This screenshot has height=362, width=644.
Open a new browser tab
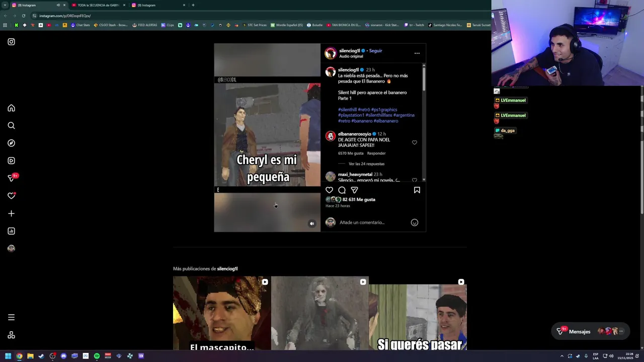pyautogui.click(x=193, y=5)
